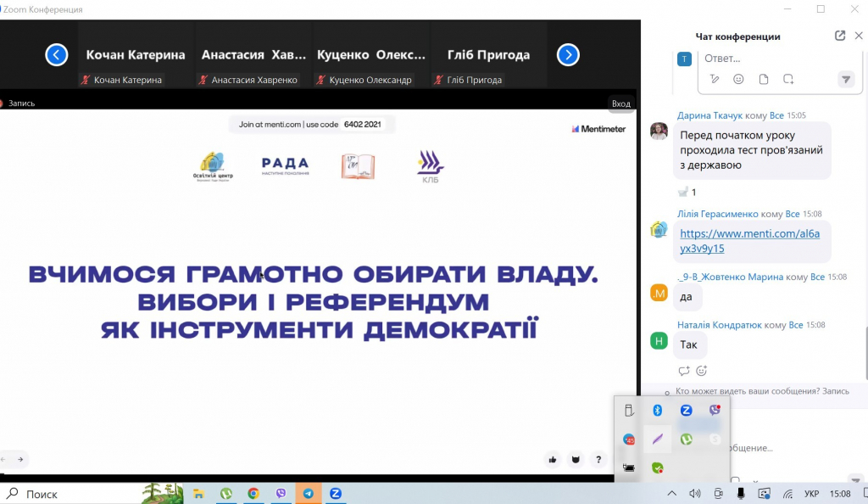This screenshot has width=868, height=504.
Task: Click the Mentimeter thumbs-up reaction
Action: (553, 460)
